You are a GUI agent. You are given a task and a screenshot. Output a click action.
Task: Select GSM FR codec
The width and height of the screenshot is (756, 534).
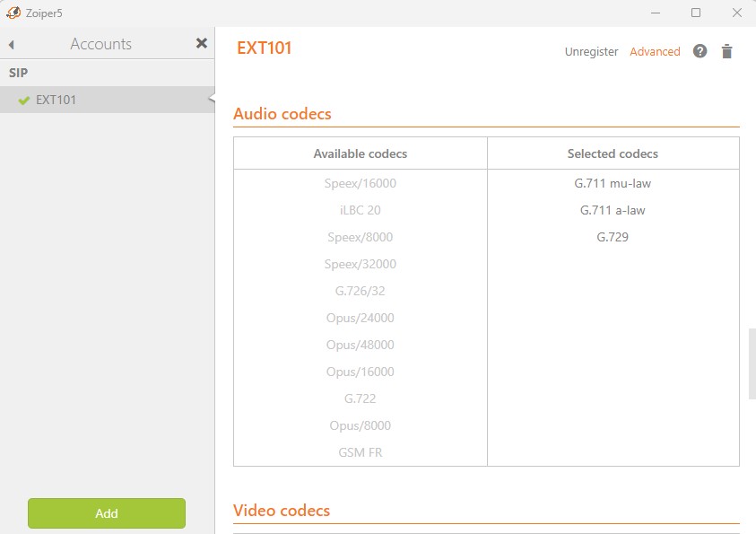tap(361, 452)
